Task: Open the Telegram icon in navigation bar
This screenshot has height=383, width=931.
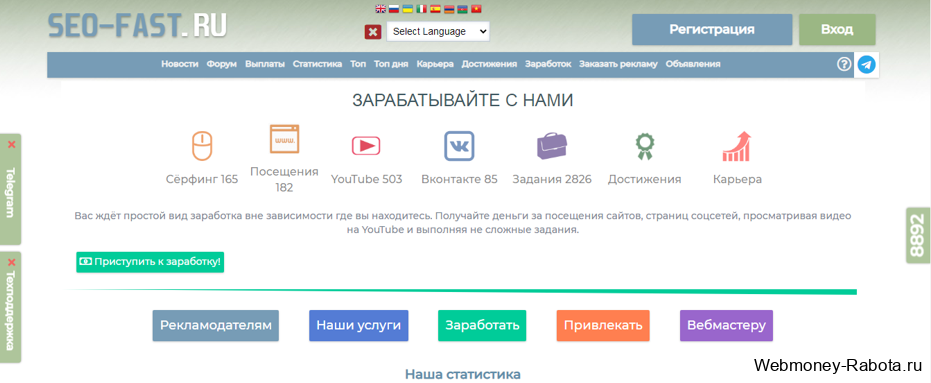Action: pyautogui.click(x=867, y=65)
